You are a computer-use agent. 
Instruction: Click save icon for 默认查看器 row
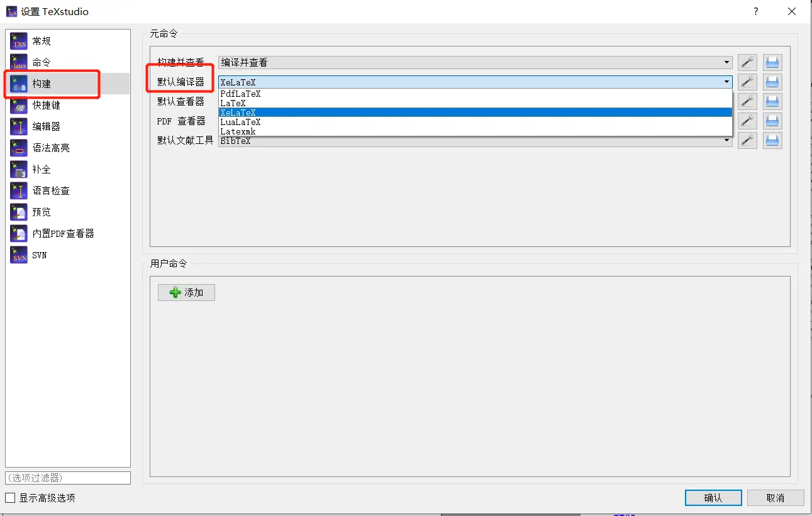(772, 101)
